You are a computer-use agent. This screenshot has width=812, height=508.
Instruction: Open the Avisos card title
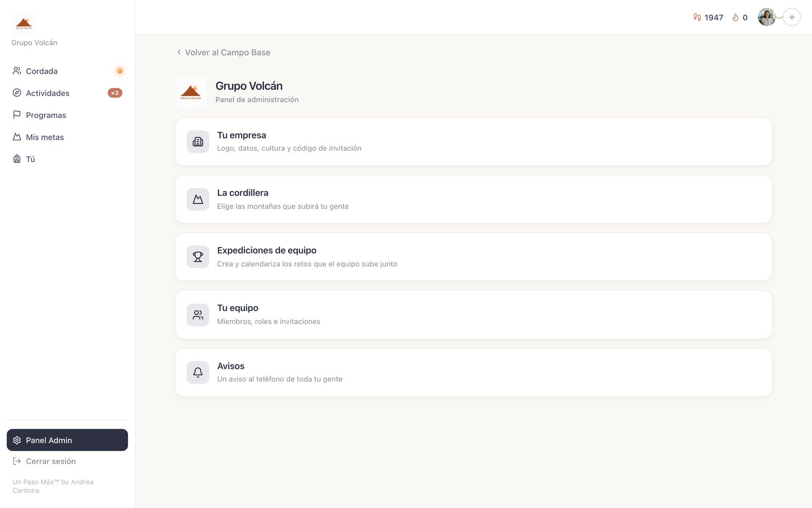(231, 366)
